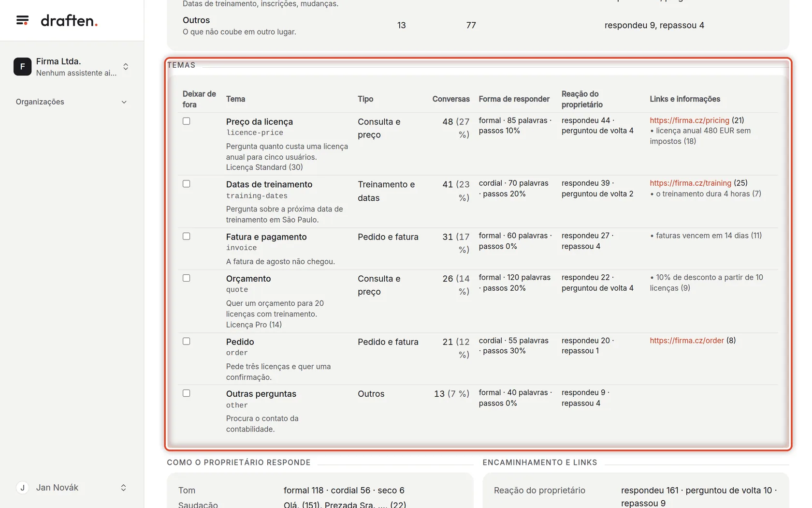Click the COMO O PROPRIETÁRIO RESPONDE heading
This screenshot has height=508, width=812.
[239, 463]
